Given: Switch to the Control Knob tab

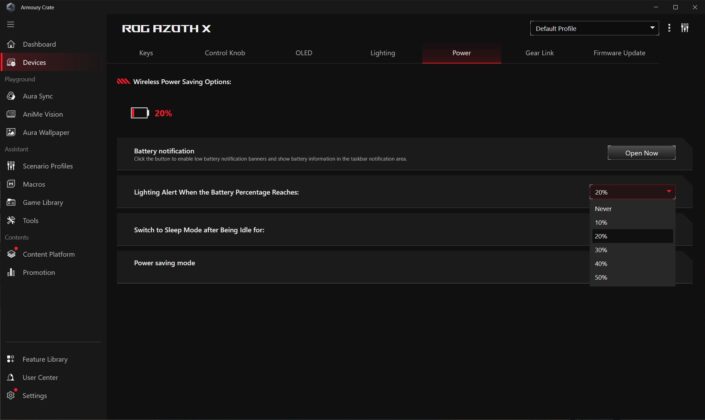Looking at the screenshot, I should (225, 53).
